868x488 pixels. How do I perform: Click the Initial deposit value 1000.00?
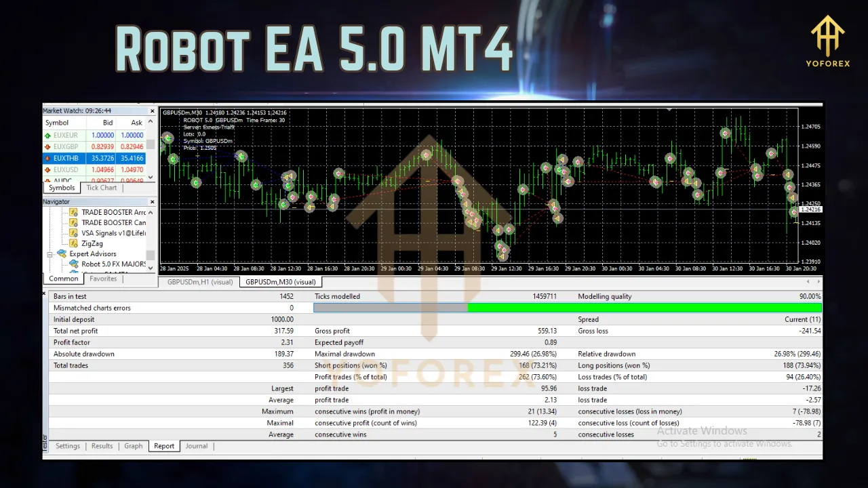coord(282,319)
